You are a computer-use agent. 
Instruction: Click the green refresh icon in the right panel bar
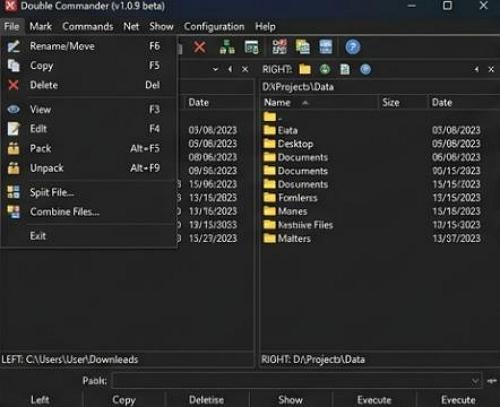[325, 69]
